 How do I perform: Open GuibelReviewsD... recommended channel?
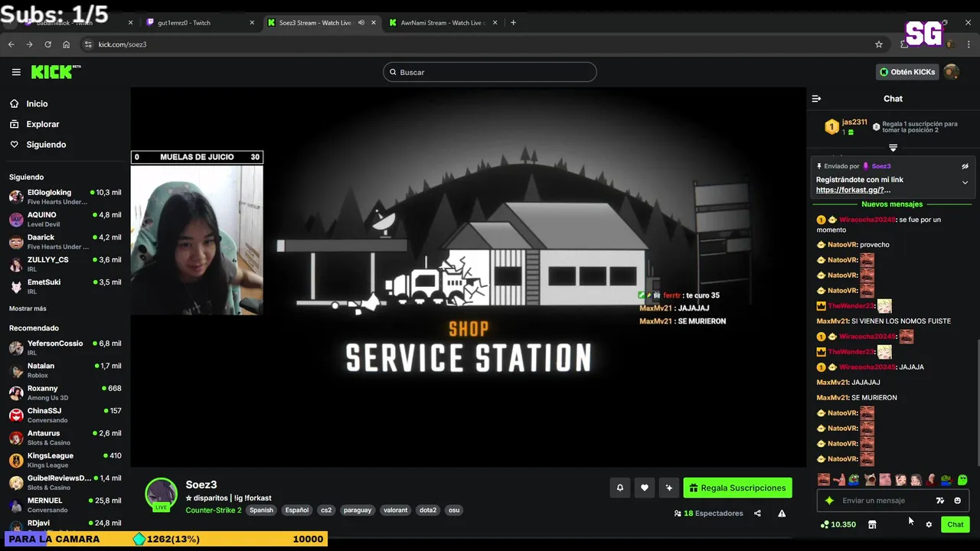pyautogui.click(x=65, y=482)
